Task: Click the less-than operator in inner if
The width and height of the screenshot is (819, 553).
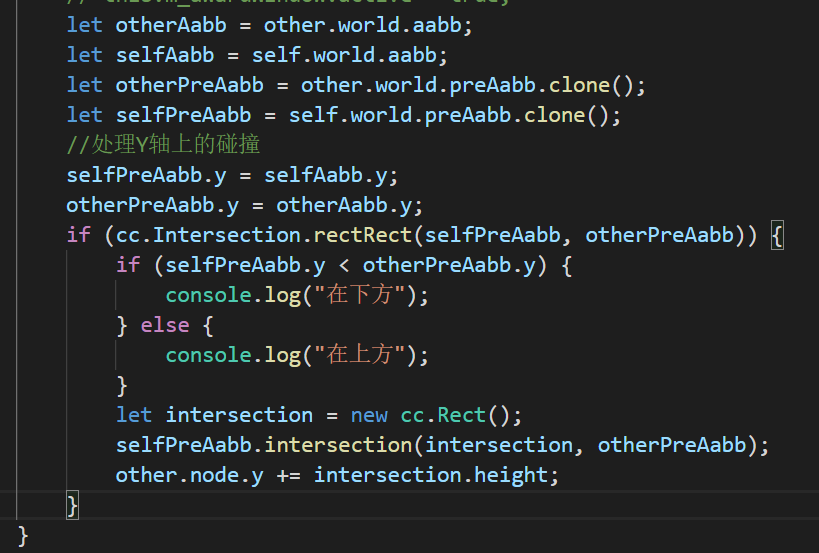Action: [344, 265]
